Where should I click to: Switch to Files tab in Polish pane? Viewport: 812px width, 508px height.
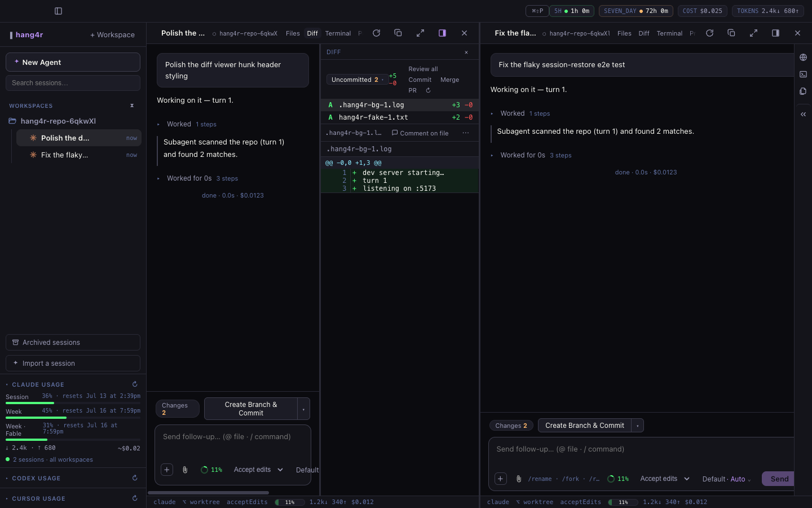tap(293, 33)
